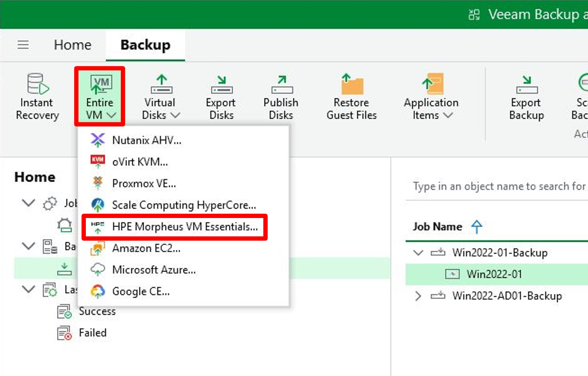
Task: Click the HPE logo icon
Action: [x=98, y=227]
